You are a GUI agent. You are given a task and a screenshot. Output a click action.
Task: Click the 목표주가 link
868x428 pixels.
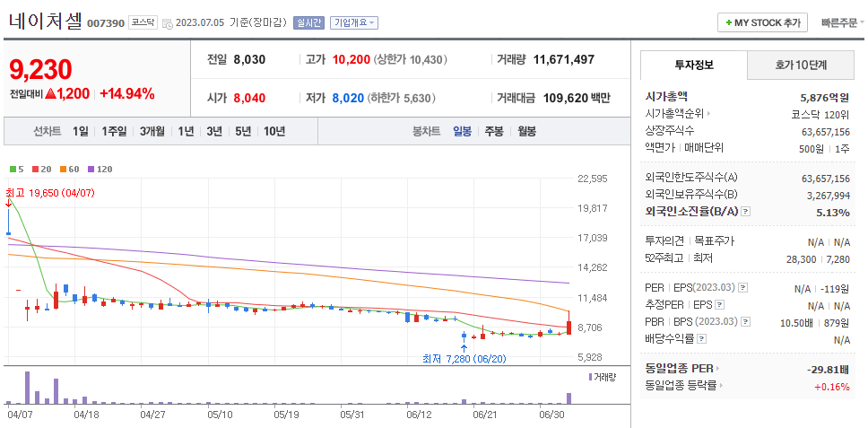click(714, 241)
